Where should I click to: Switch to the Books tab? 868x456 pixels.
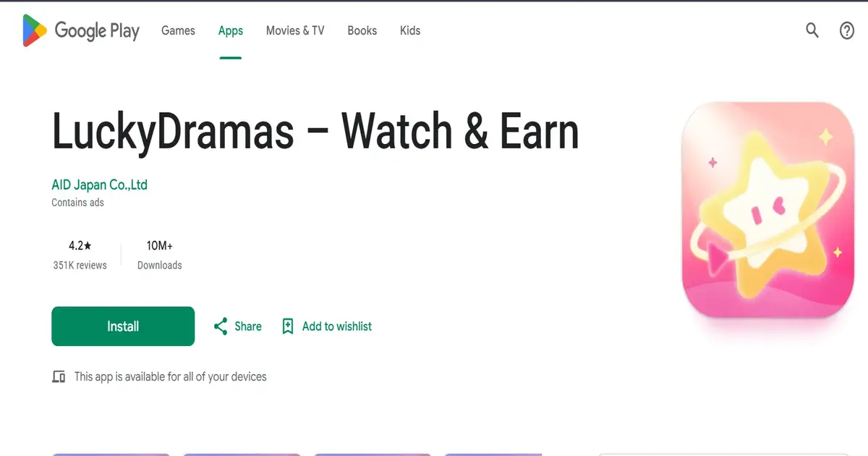click(x=362, y=30)
